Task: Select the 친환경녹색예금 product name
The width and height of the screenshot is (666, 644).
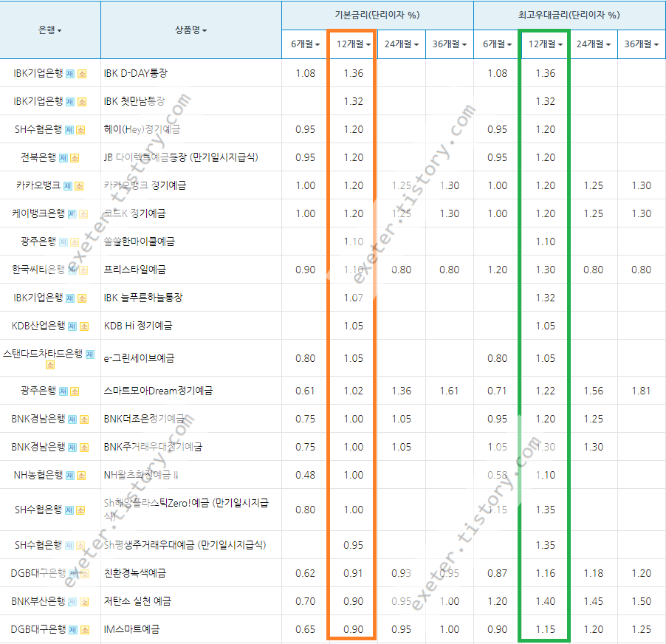Action: pyautogui.click(x=135, y=573)
